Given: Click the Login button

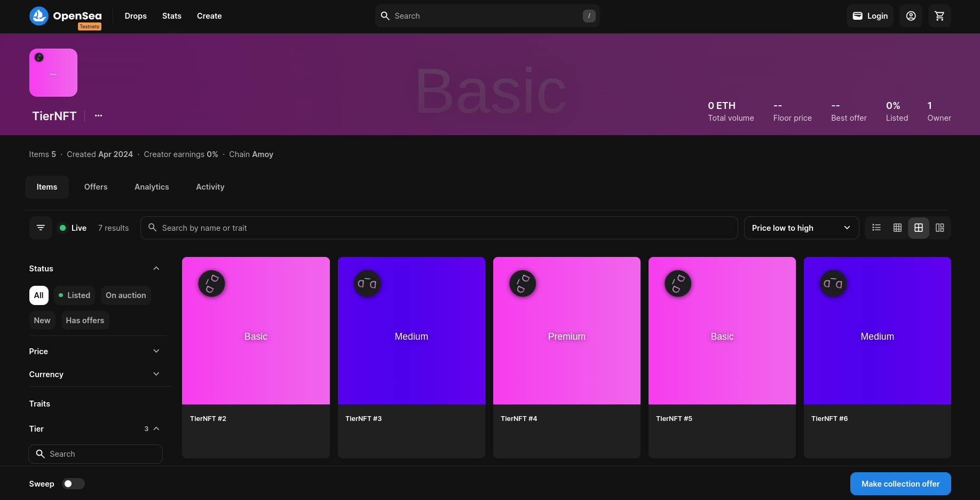Looking at the screenshot, I should click(x=870, y=16).
